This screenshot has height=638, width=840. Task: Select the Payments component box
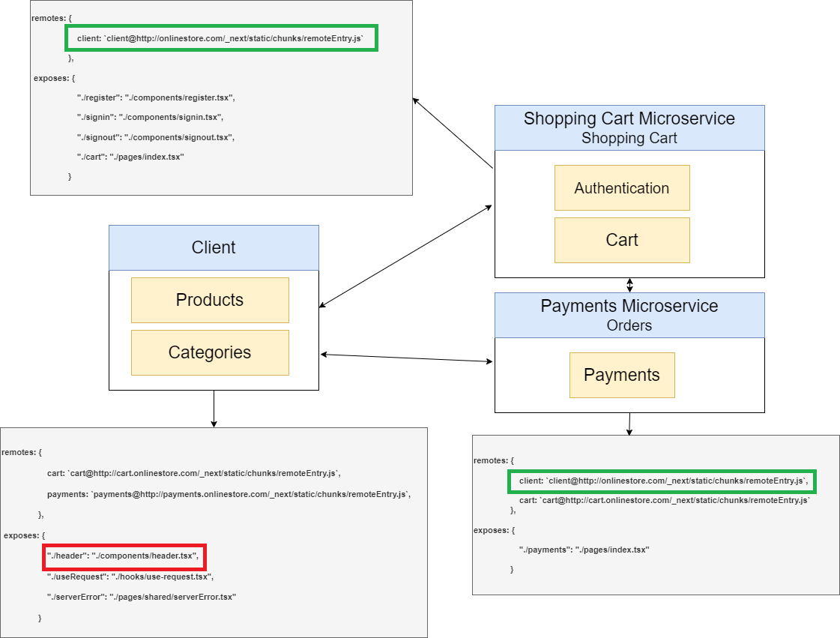(621, 375)
